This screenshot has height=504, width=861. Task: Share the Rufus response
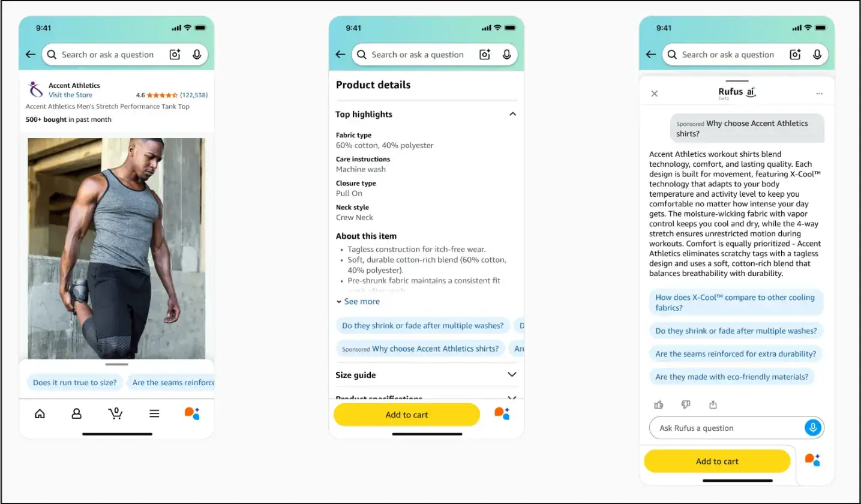click(x=713, y=404)
